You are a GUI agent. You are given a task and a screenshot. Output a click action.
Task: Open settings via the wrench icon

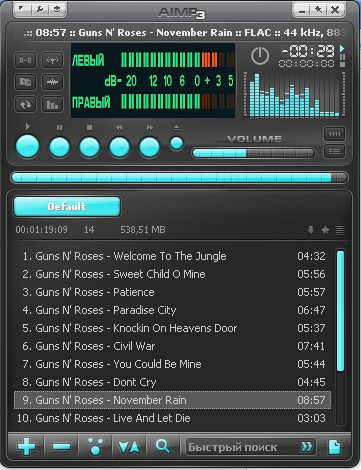pyautogui.click(x=40, y=9)
